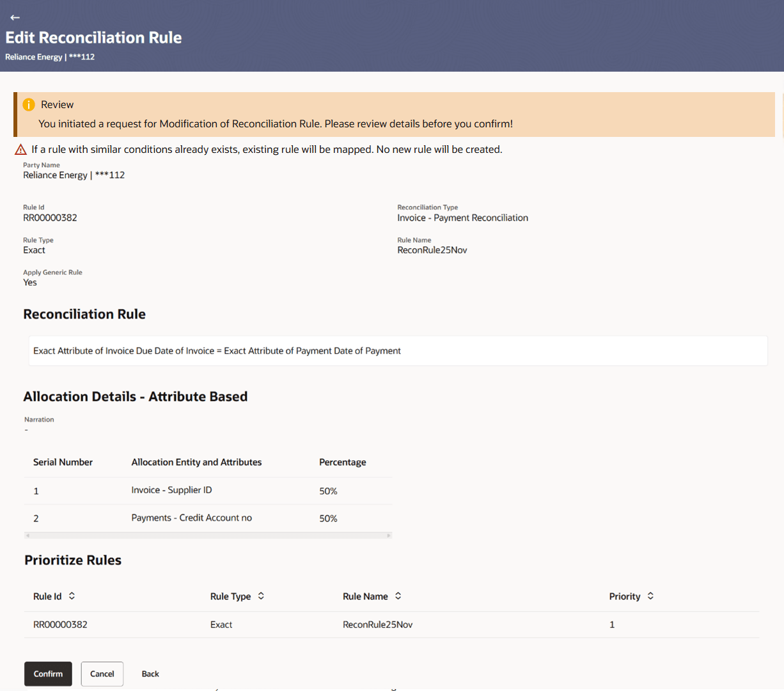Select the reconciliation rule expression text box

398,351
